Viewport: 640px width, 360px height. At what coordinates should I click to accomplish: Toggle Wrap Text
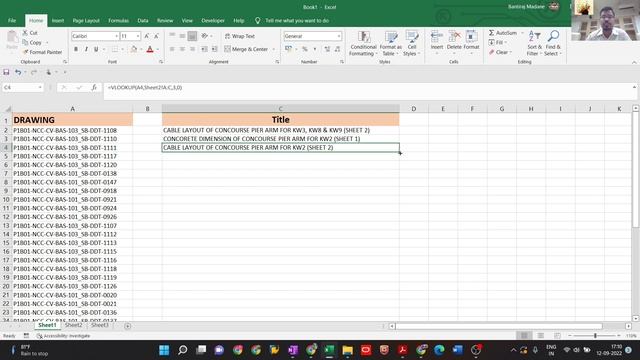240,36
